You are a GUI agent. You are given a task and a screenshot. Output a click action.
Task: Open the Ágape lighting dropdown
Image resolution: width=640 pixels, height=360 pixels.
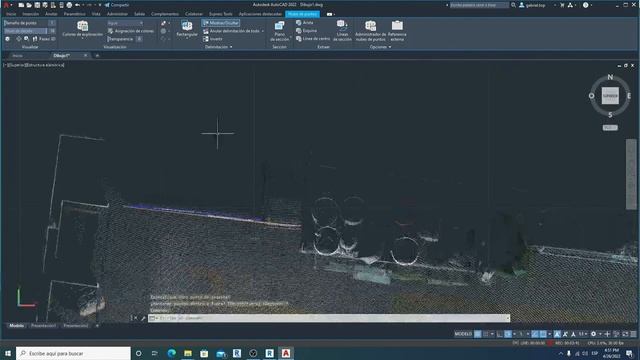click(x=125, y=23)
